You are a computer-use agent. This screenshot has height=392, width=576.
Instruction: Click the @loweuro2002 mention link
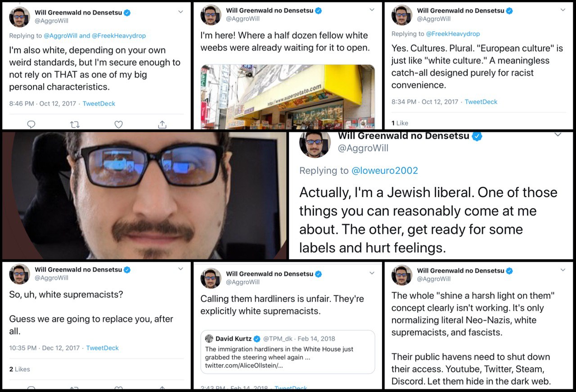(x=384, y=171)
